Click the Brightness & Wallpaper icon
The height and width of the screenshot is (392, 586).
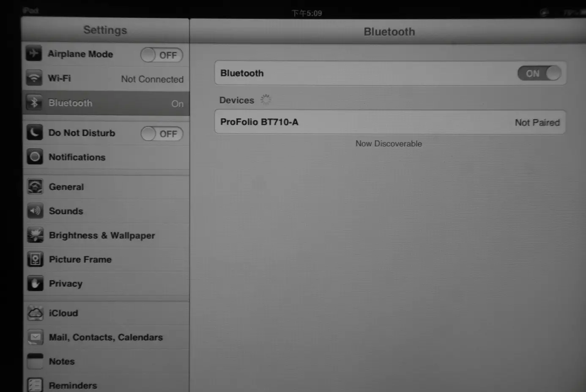pos(35,235)
